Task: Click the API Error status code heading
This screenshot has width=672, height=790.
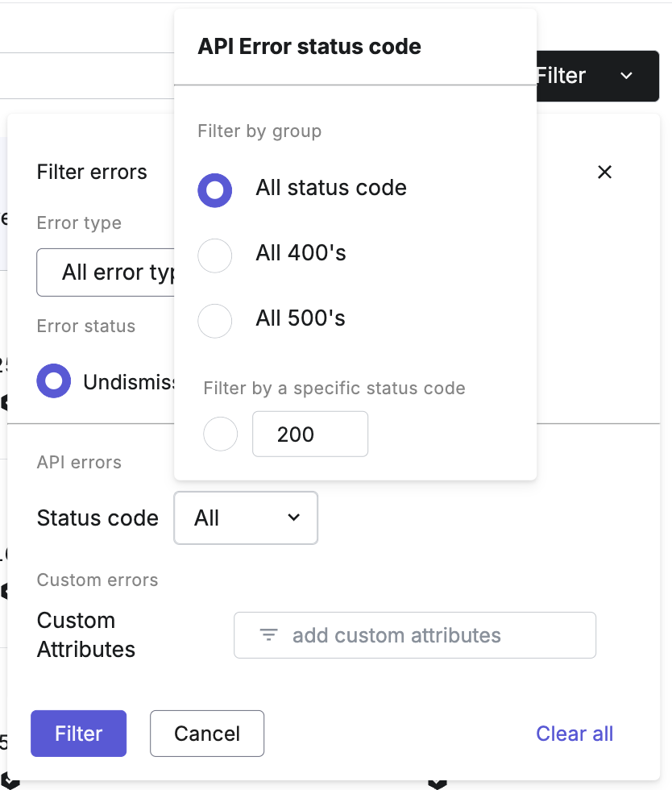Action: tap(309, 47)
